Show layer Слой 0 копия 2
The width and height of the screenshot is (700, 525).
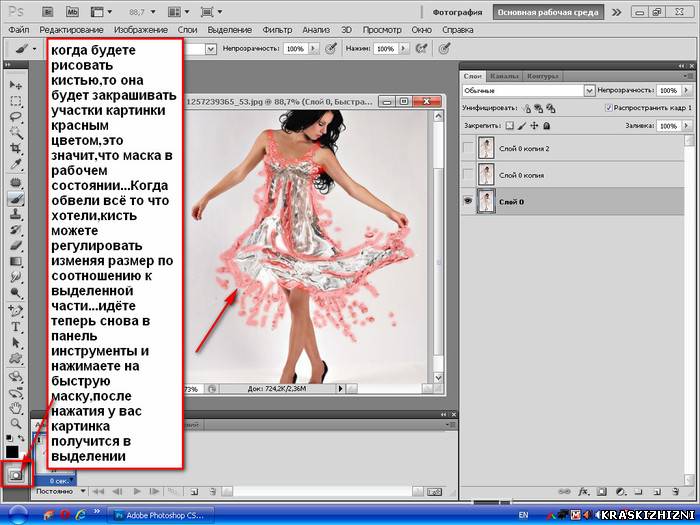pyautogui.click(x=468, y=148)
